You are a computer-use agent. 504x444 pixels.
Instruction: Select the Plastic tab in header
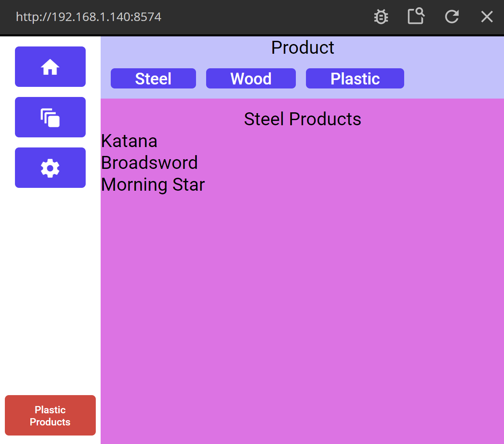coord(355,78)
